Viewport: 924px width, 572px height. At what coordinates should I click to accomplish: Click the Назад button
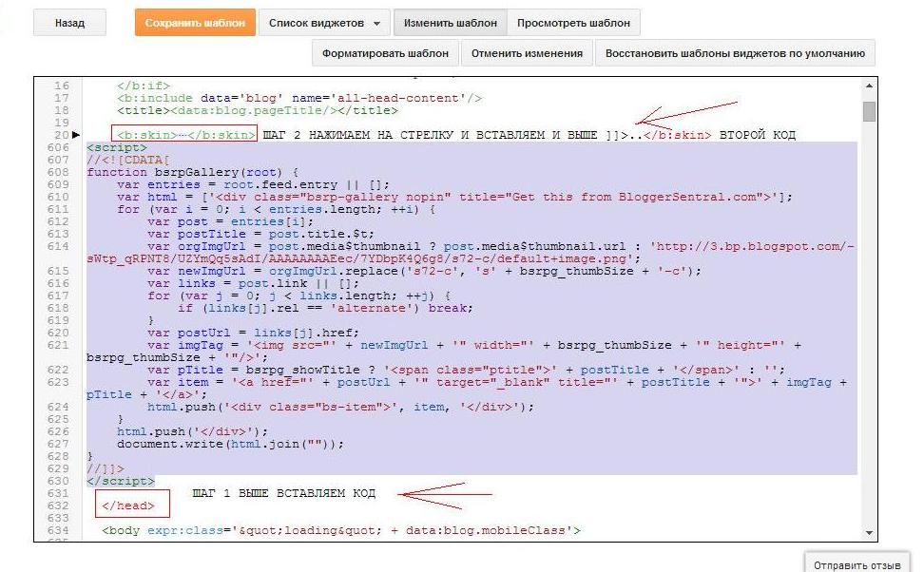pos(69,23)
